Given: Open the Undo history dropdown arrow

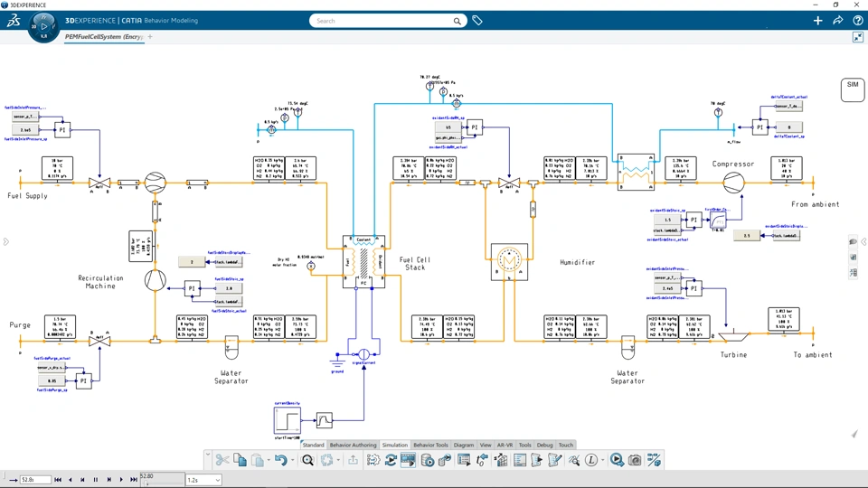Looking at the screenshot, I should [x=292, y=460].
